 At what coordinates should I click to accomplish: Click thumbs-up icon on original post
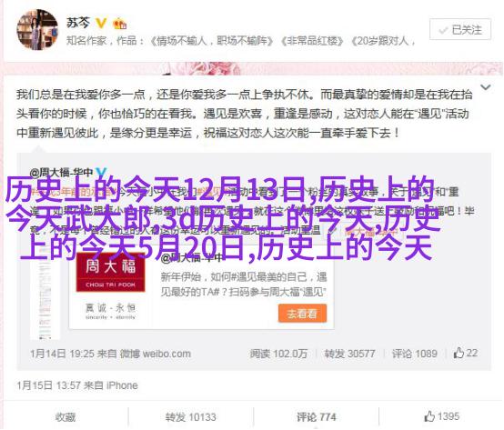[x=459, y=353]
